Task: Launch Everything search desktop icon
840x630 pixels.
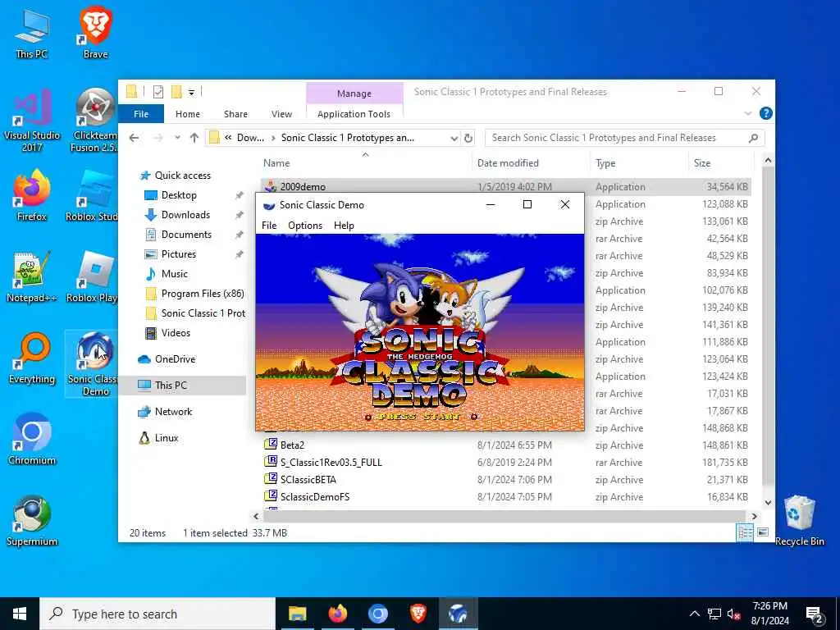Action: pos(32,358)
